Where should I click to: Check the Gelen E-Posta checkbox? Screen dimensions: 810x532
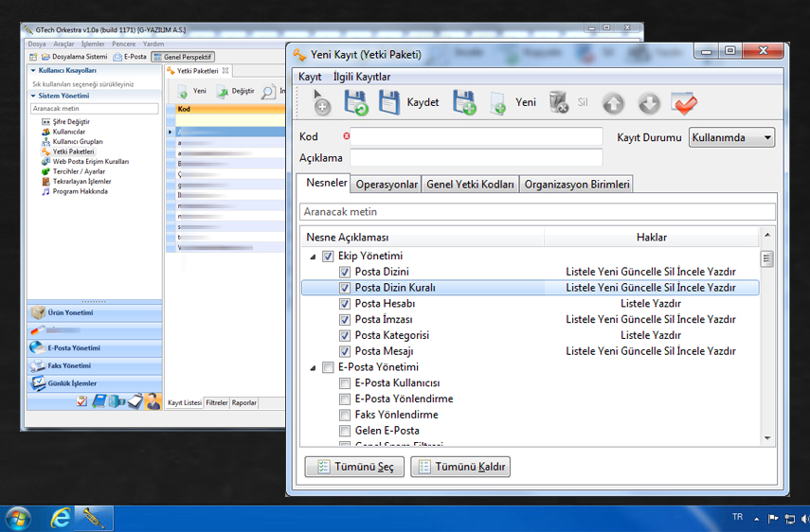(x=345, y=432)
